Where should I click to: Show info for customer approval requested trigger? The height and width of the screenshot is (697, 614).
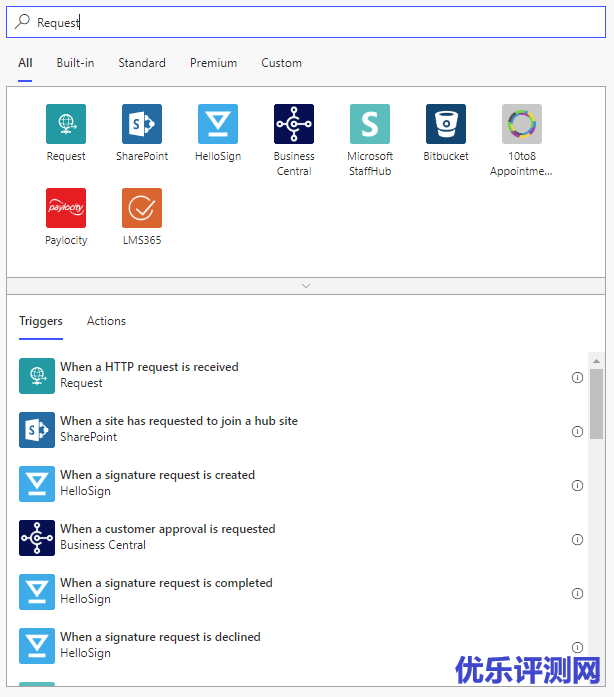(577, 539)
